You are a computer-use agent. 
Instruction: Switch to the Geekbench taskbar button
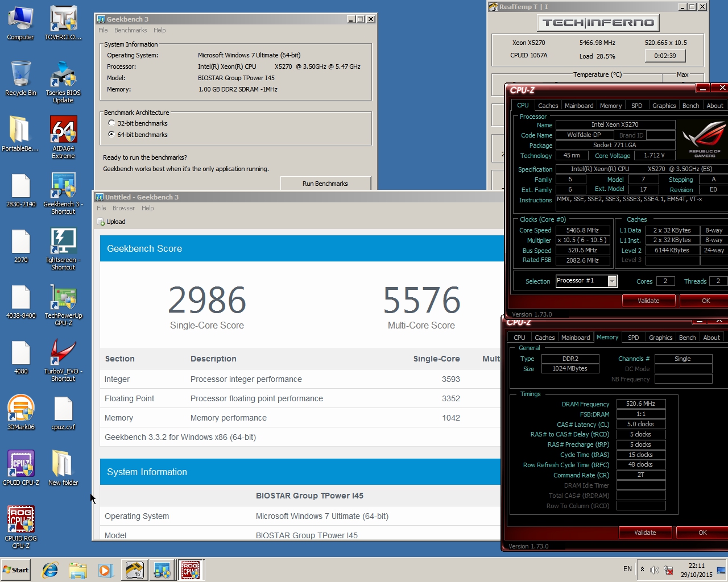pos(163,570)
